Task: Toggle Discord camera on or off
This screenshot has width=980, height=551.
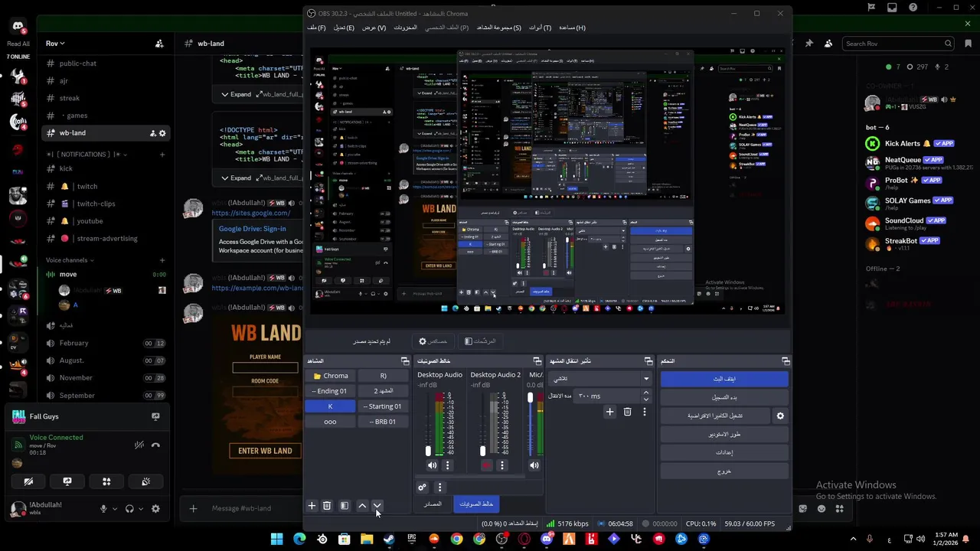Action: (28, 481)
